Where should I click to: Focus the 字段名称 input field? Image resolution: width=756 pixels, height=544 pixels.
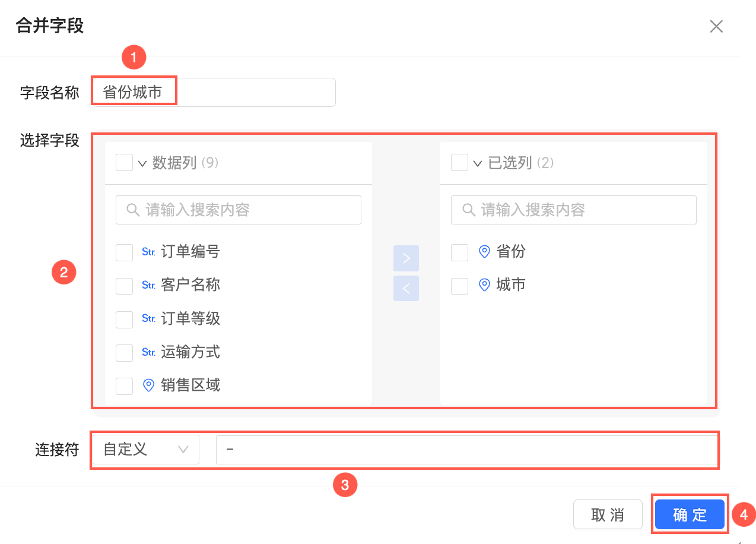pos(214,93)
